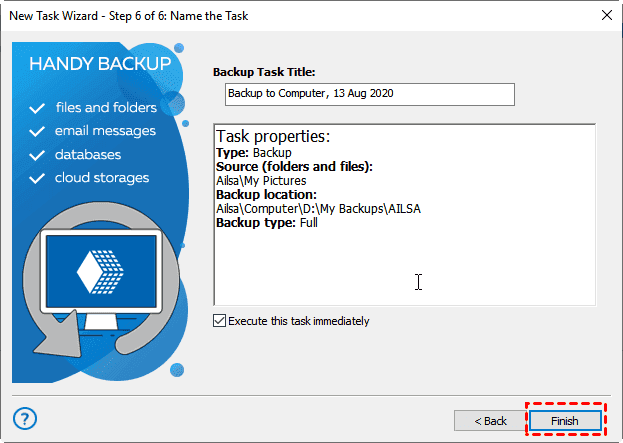Click into the Backup Task Title field

tap(369, 94)
